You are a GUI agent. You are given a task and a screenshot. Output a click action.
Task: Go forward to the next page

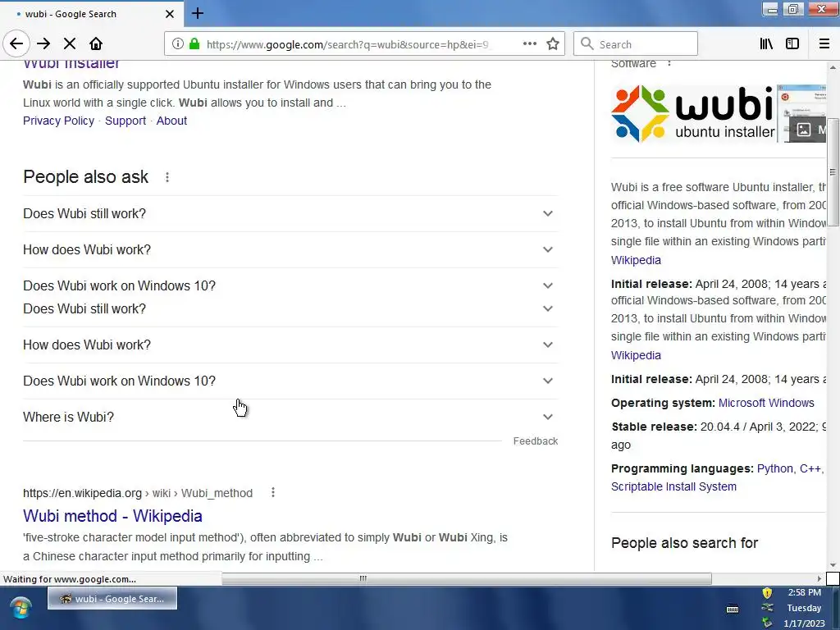[x=43, y=44]
